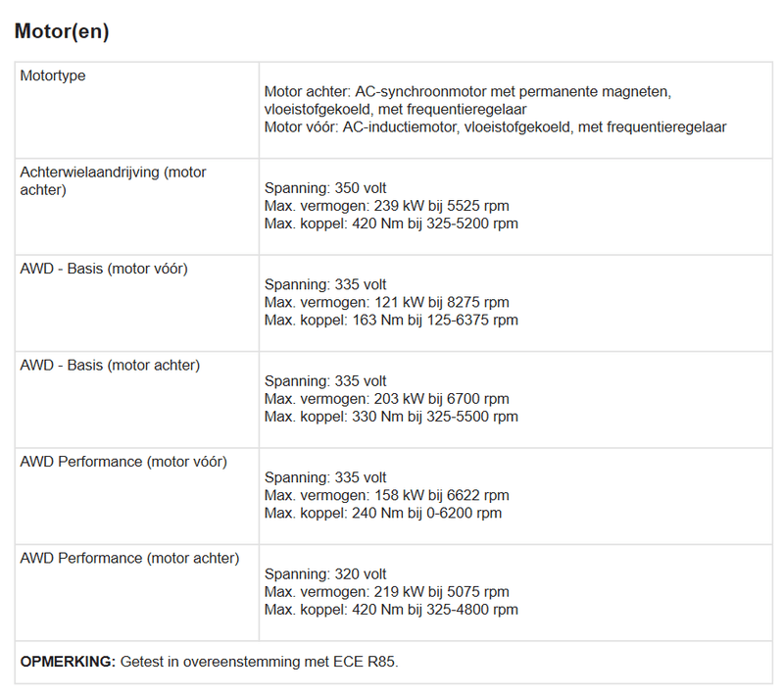Click the OPMERKING note about ECE R85
This screenshot has width=784, height=695.
[x=209, y=662]
